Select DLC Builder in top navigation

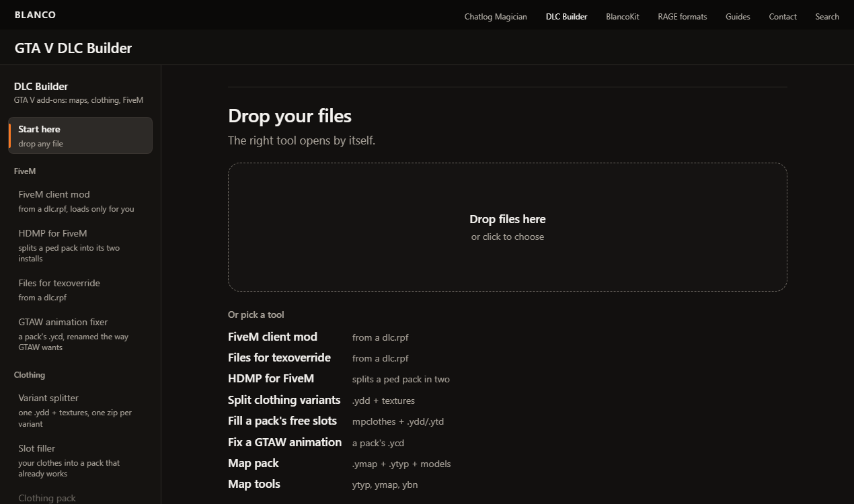566,17
